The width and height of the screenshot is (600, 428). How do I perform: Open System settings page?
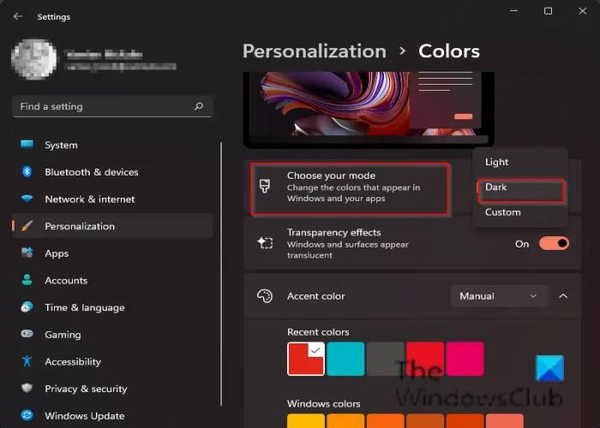[x=112, y=145]
